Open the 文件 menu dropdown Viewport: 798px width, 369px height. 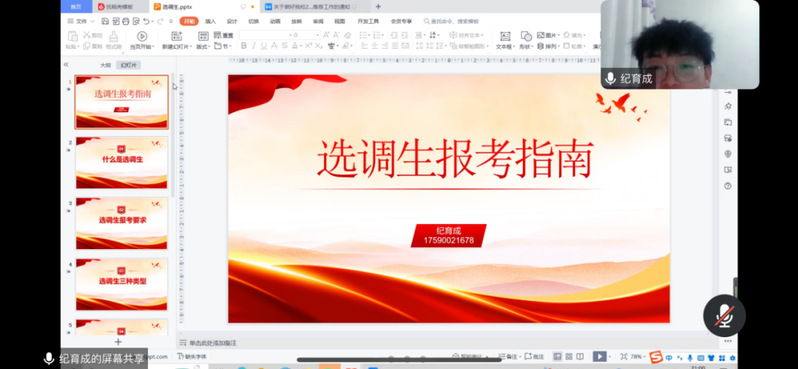81,21
